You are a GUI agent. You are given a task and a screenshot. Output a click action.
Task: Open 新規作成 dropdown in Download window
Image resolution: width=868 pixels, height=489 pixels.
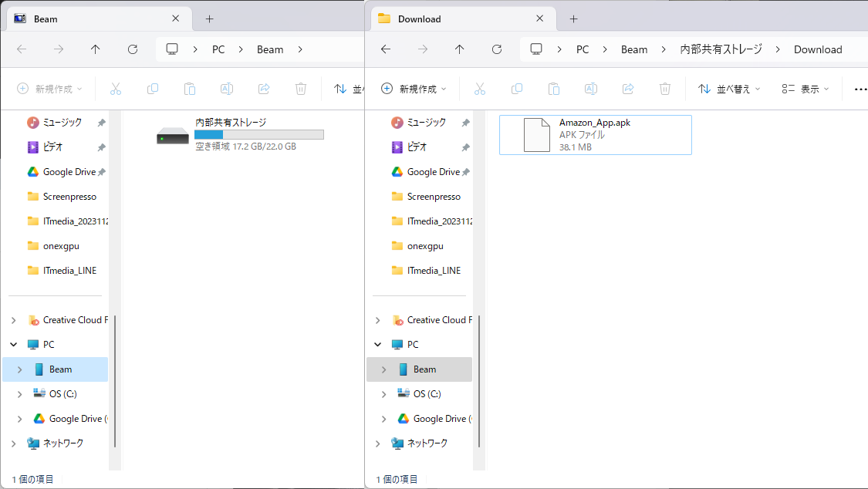point(414,89)
